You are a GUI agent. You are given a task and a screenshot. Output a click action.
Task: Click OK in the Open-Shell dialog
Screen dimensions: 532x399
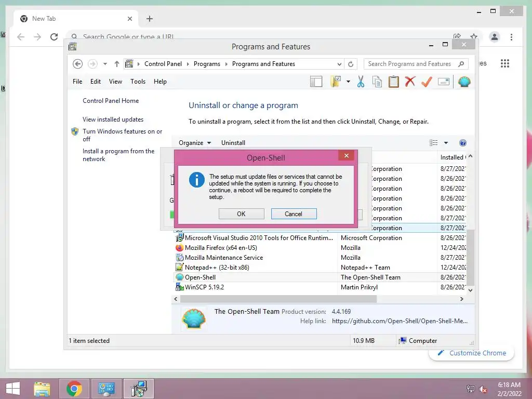241,214
